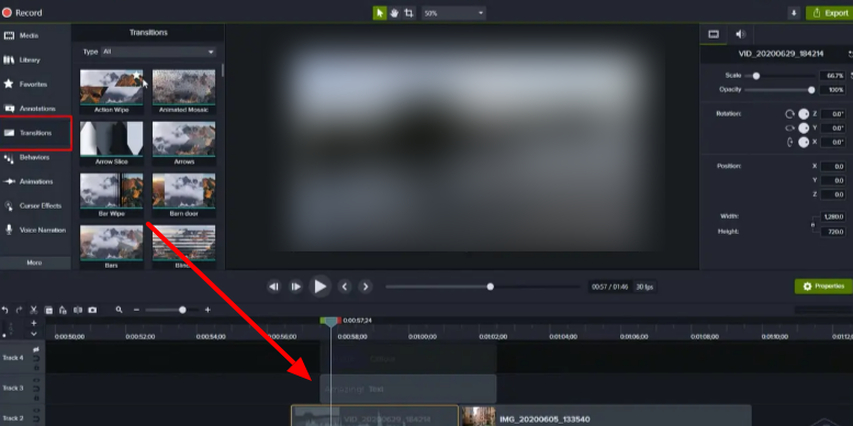853x426 pixels.
Task: Click the Scale value field 66.7%
Action: click(832, 76)
